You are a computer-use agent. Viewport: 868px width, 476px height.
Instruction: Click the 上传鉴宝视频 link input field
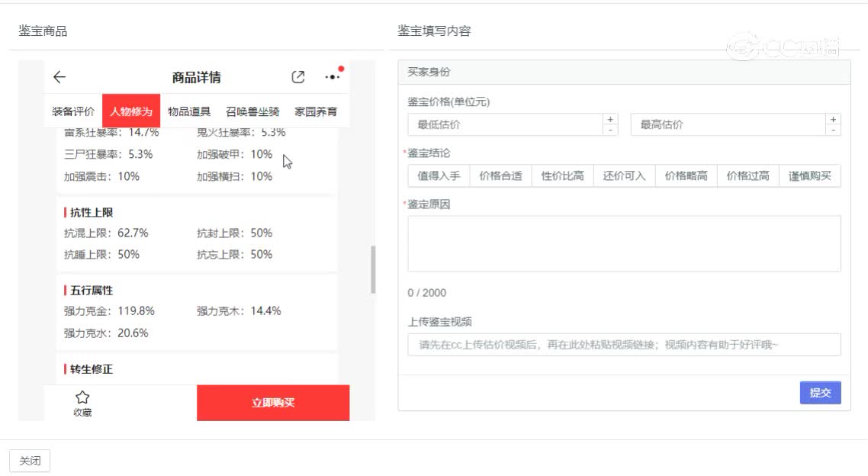pos(624,344)
